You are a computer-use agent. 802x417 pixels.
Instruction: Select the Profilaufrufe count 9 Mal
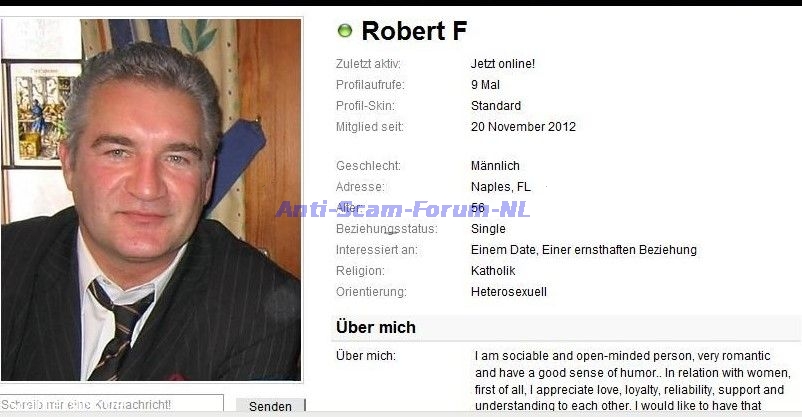(x=485, y=85)
